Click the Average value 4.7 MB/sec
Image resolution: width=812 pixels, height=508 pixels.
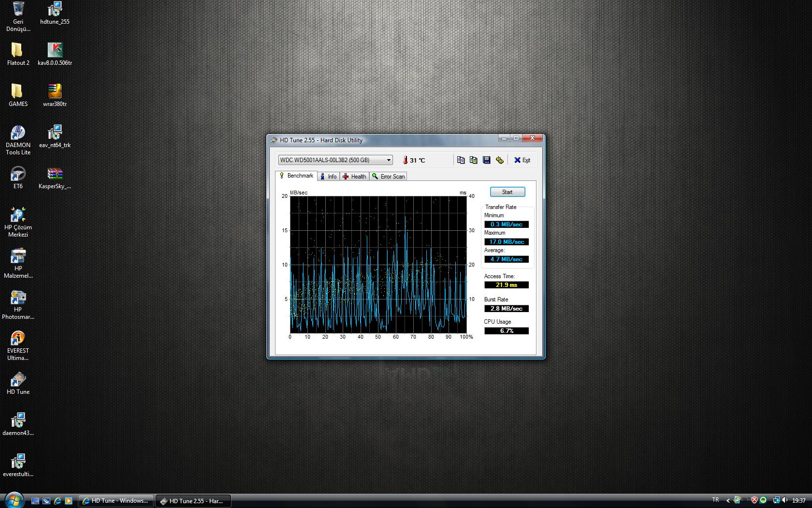pyautogui.click(x=507, y=259)
